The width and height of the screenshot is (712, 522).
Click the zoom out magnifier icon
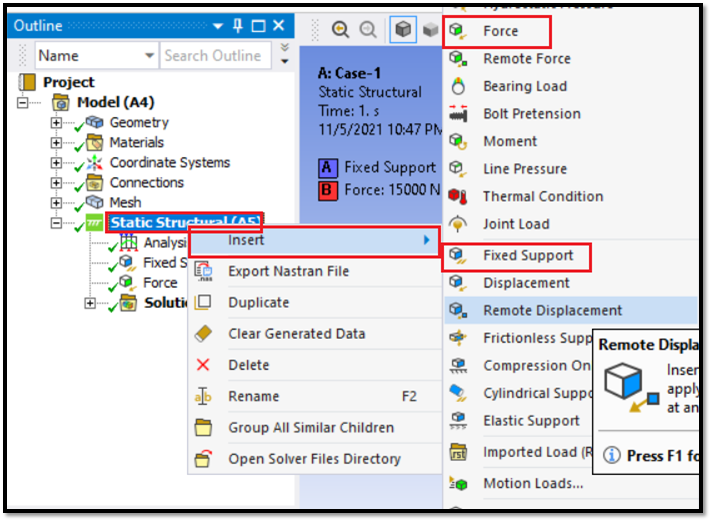368,30
